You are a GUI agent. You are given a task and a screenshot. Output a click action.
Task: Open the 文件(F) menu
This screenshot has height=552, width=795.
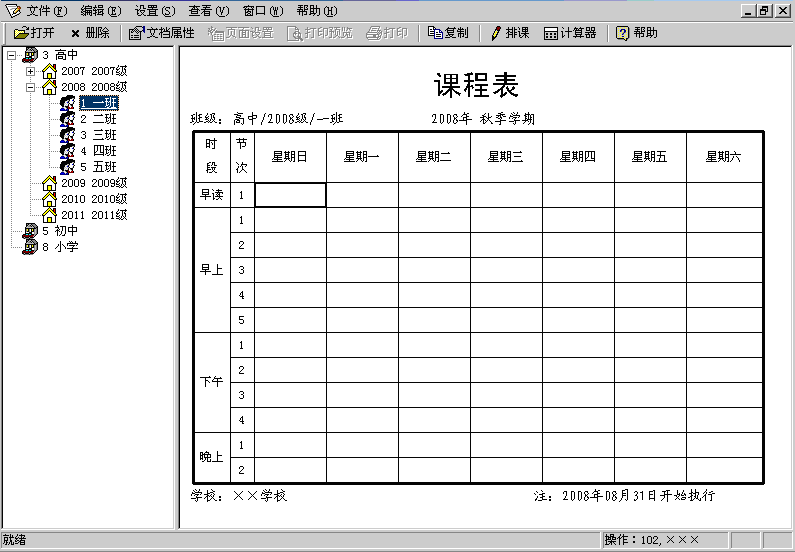(46, 10)
